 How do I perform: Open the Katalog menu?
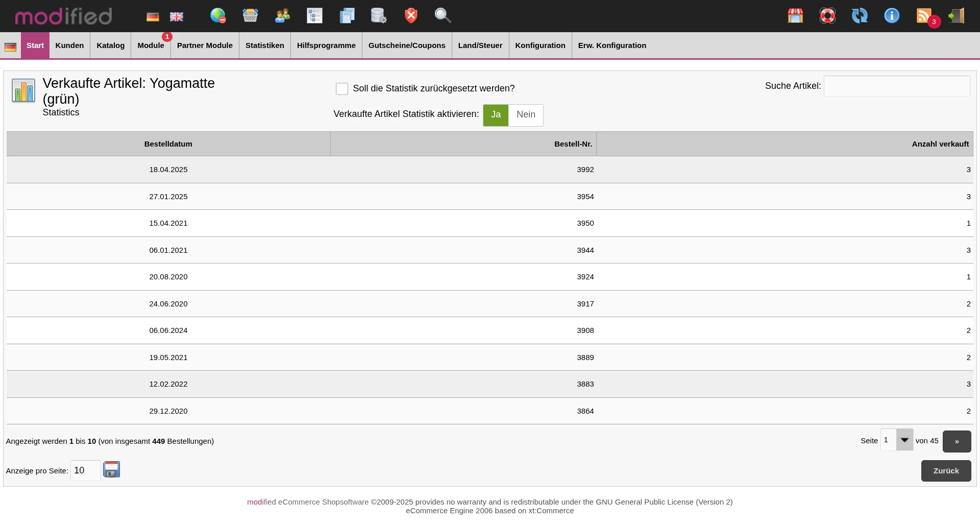(x=110, y=45)
